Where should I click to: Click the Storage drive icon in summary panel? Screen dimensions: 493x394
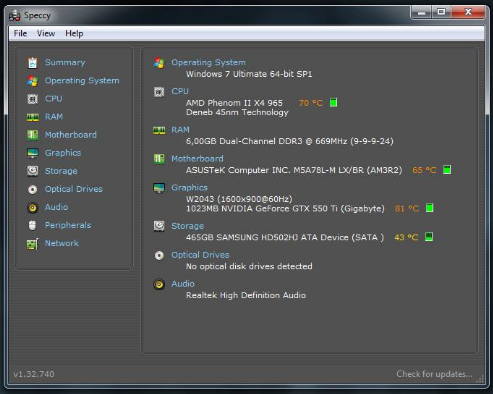[159, 226]
